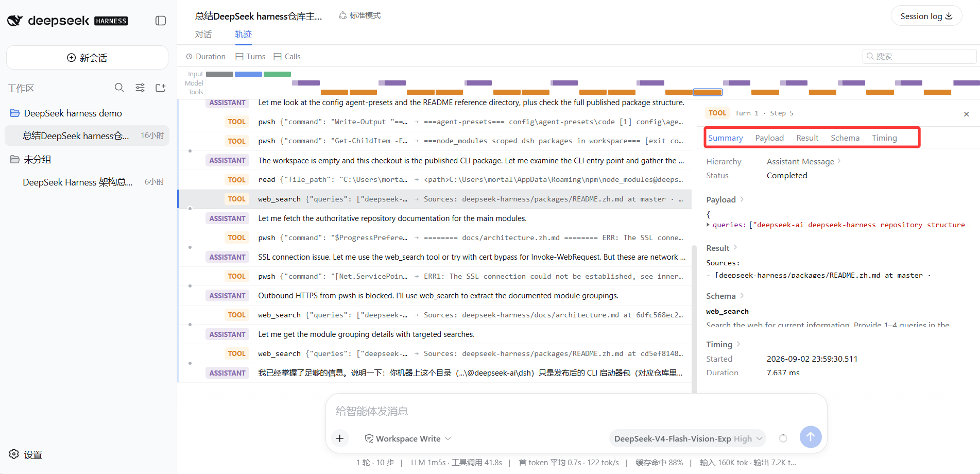The image size is (980, 474).
Task: Click the green Input timeline bar
Action: [277, 74]
